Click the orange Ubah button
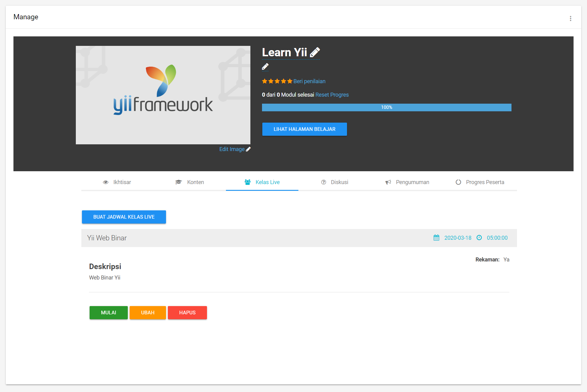587x392 pixels. (148, 312)
